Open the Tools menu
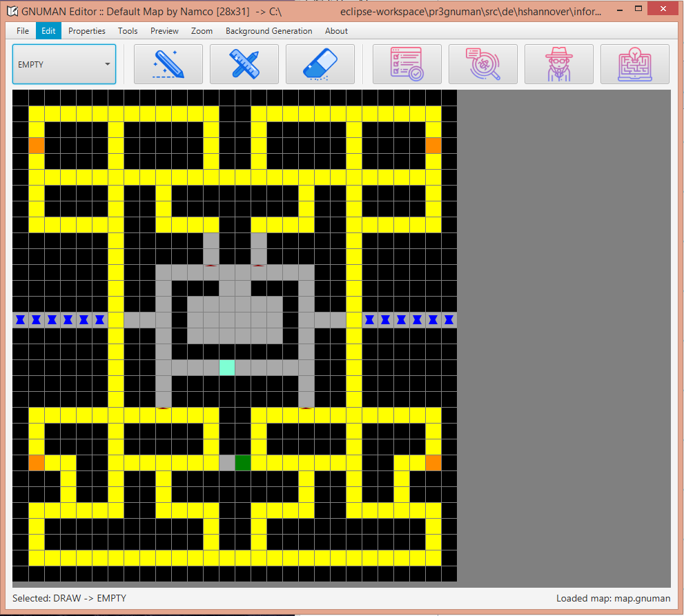This screenshot has width=684, height=616. [x=128, y=31]
